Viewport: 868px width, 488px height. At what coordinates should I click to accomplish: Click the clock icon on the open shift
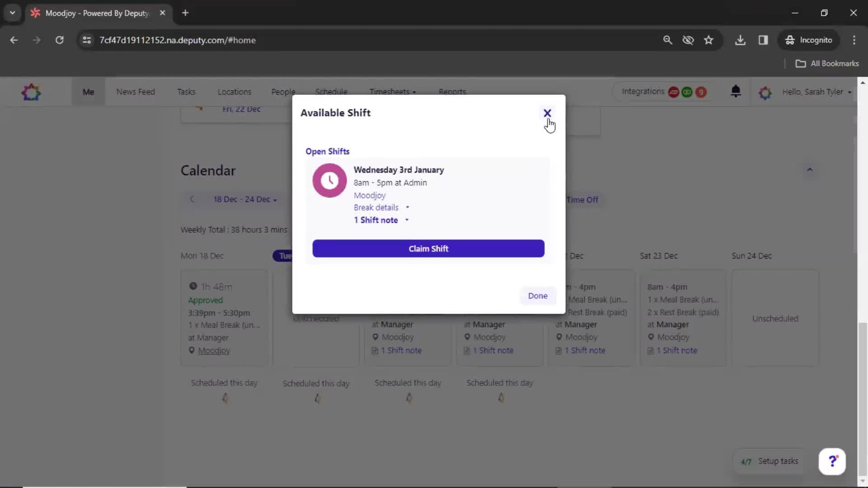point(329,180)
